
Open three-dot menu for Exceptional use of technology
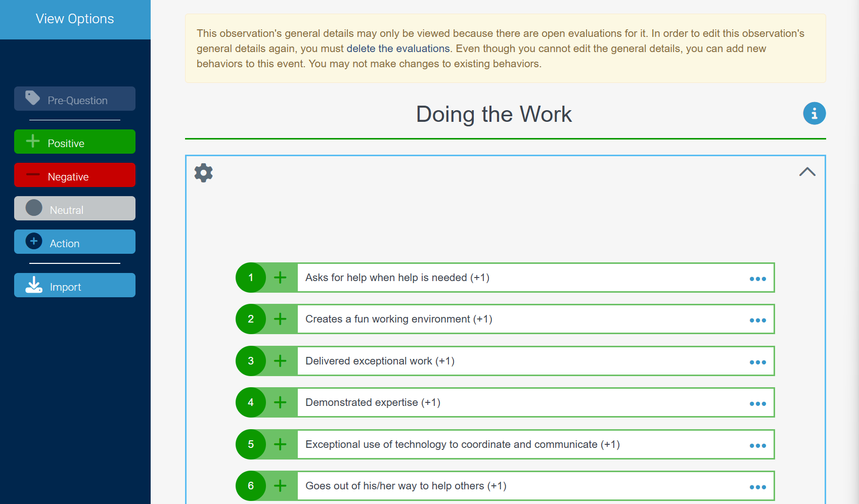[757, 446]
